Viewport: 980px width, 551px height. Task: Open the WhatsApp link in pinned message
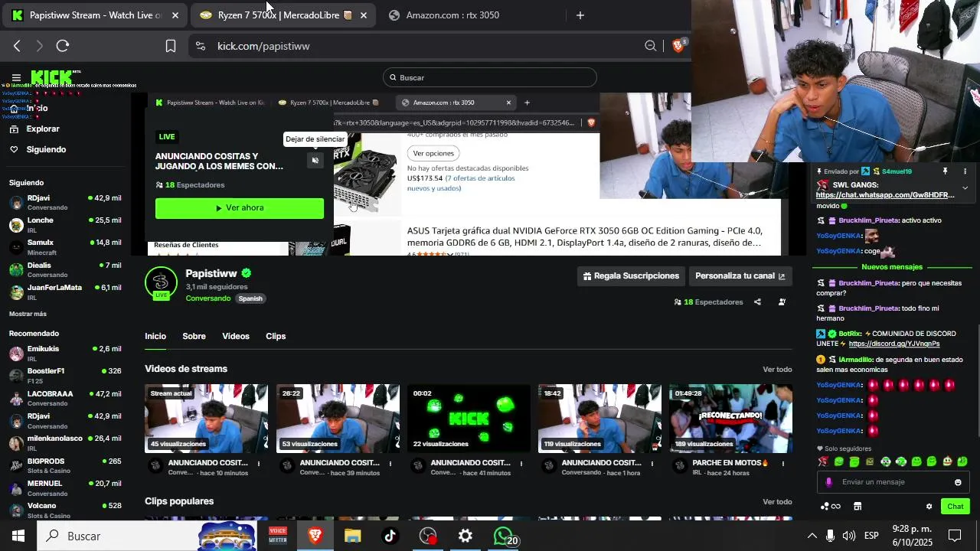click(885, 195)
